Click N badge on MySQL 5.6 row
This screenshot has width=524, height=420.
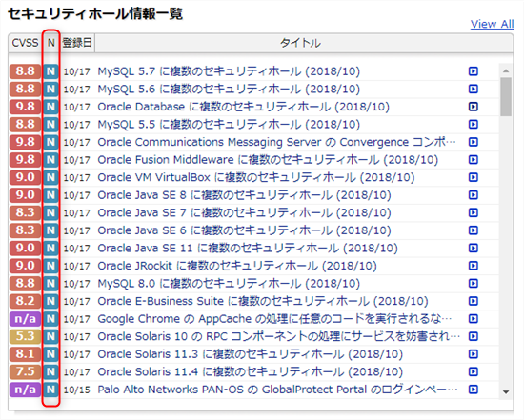50,89
